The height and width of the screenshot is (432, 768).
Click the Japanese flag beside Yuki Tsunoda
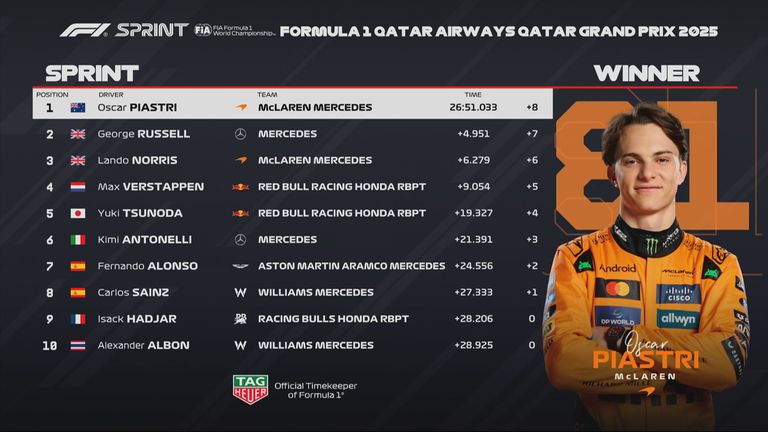[77, 213]
